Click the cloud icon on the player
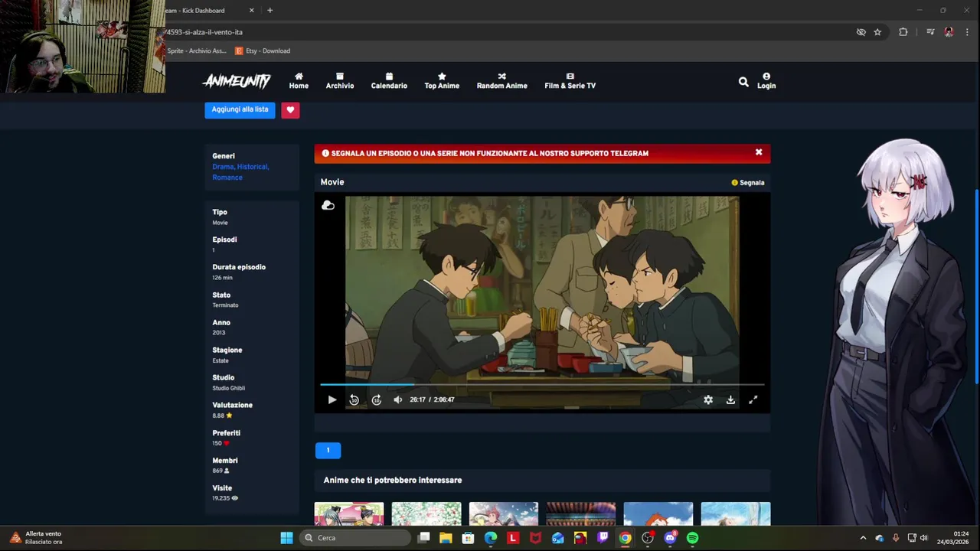This screenshot has height=551, width=980. [328, 205]
